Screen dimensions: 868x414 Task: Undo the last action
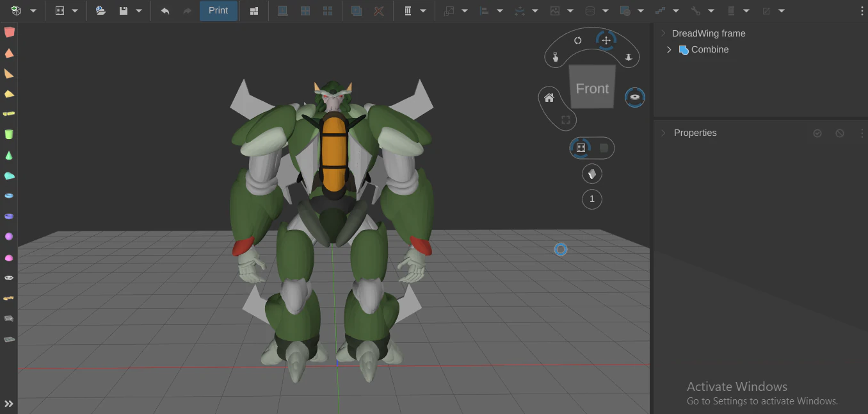[165, 11]
